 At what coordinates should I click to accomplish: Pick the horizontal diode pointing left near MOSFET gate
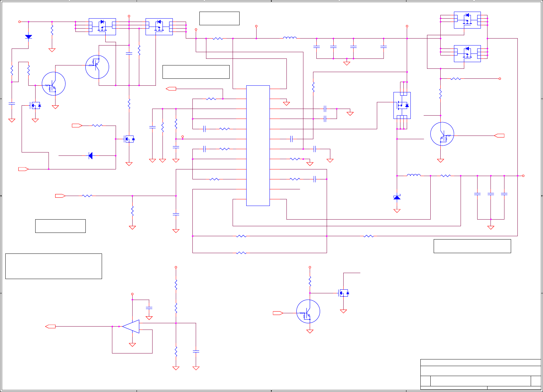(90, 155)
